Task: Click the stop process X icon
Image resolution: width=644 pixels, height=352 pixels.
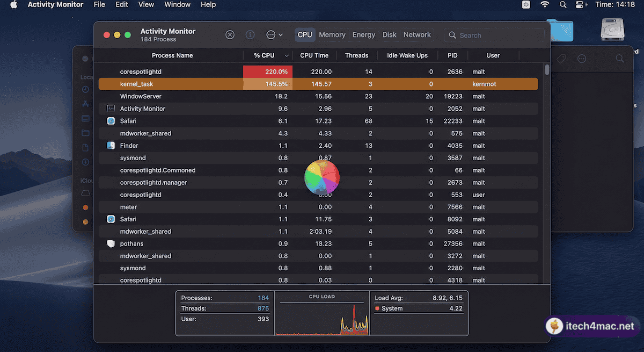Action: click(x=230, y=35)
